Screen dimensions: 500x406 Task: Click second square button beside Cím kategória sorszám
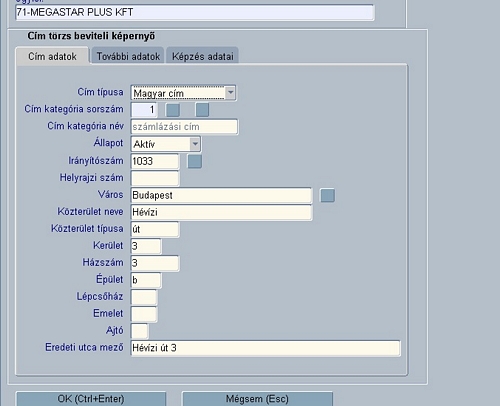click(202, 110)
